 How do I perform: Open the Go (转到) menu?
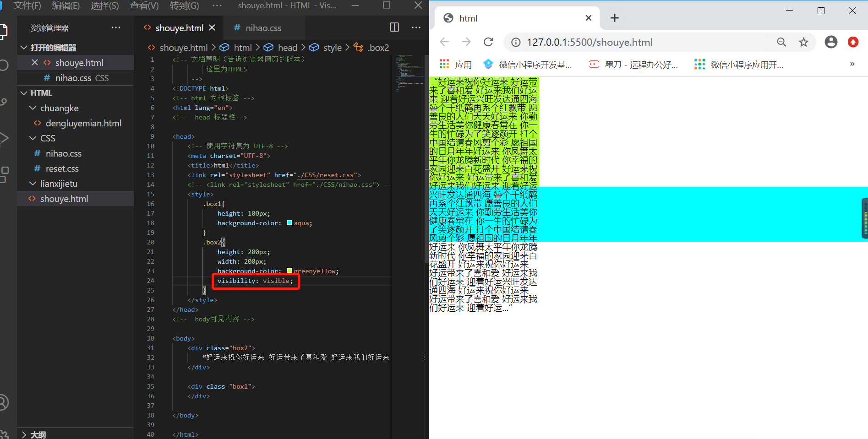(184, 5)
